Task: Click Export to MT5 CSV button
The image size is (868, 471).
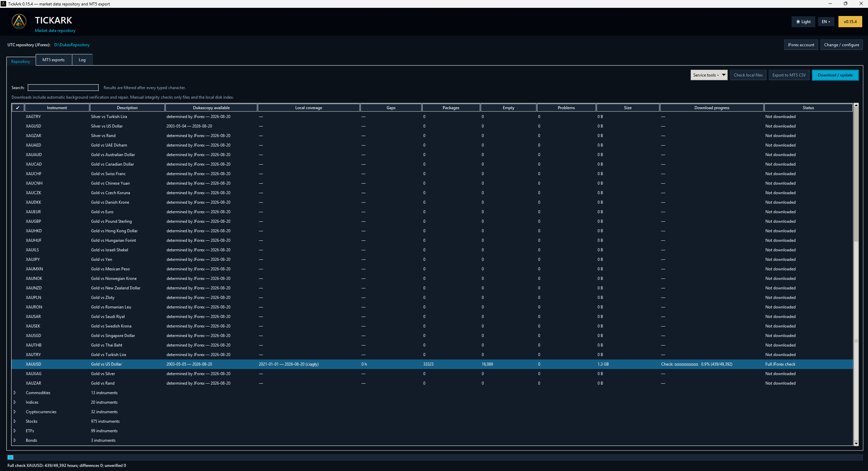Action: pyautogui.click(x=789, y=75)
